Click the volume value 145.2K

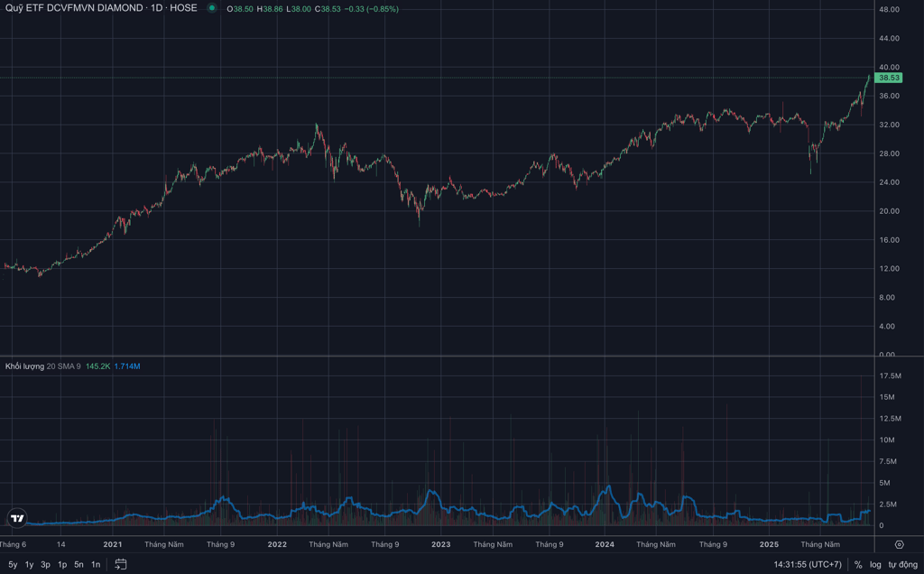coord(97,366)
